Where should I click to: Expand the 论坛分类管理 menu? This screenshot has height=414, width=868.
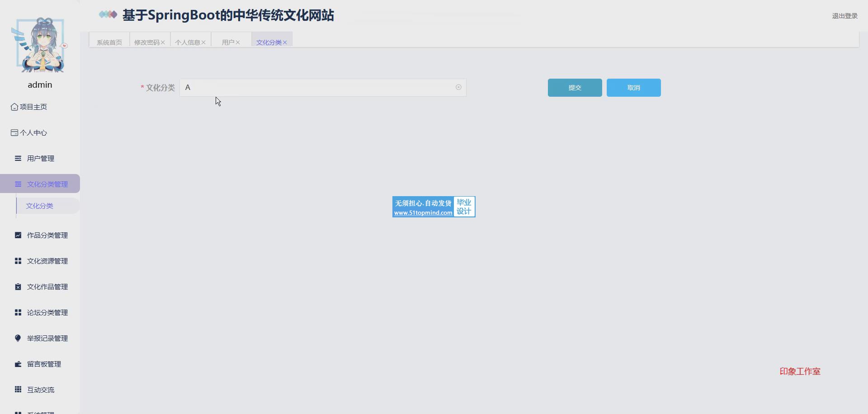click(47, 313)
